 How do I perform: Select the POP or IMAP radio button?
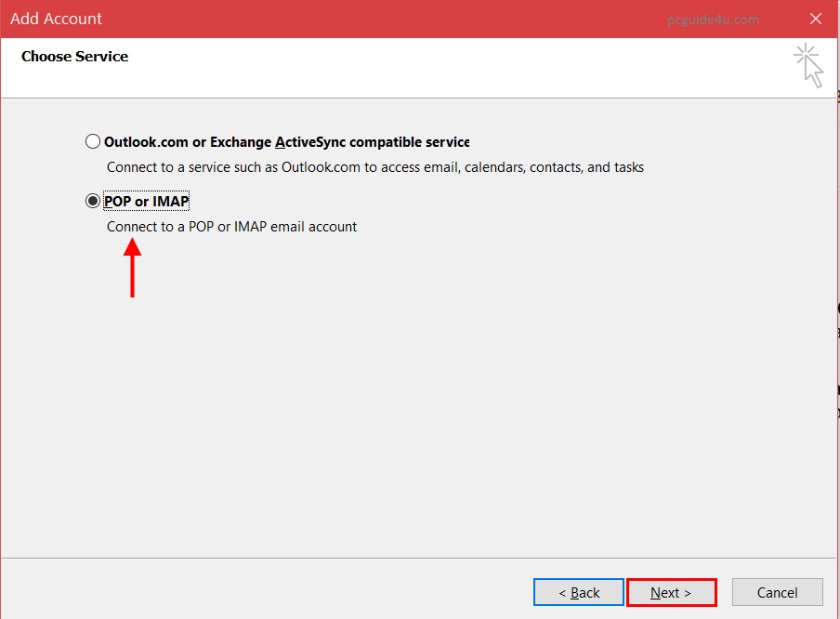tap(92, 201)
